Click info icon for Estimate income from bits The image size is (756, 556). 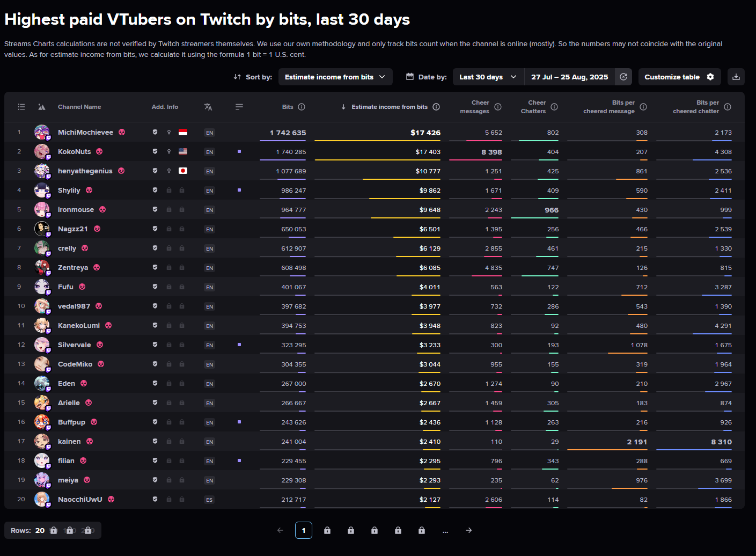[436, 107]
